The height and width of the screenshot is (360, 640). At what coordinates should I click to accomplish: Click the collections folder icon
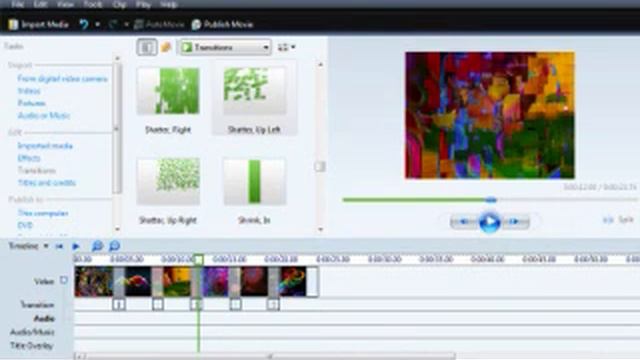[x=166, y=47]
